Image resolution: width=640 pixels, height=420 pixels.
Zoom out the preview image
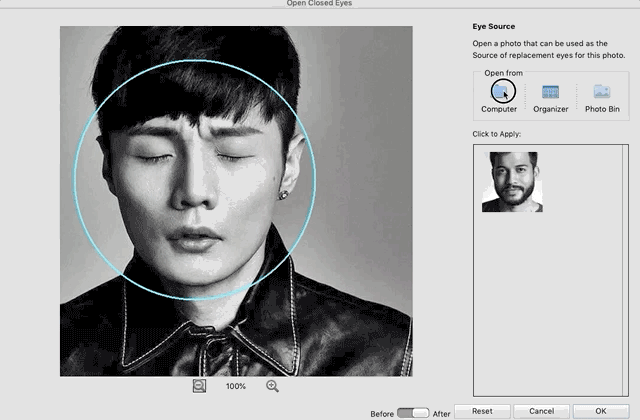[199, 386]
